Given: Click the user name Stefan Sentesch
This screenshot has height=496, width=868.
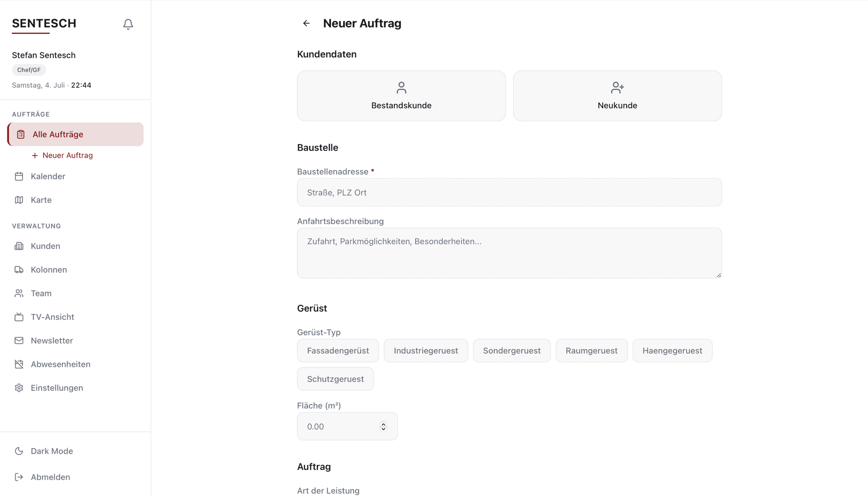Looking at the screenshot, I should coord(44,55).
